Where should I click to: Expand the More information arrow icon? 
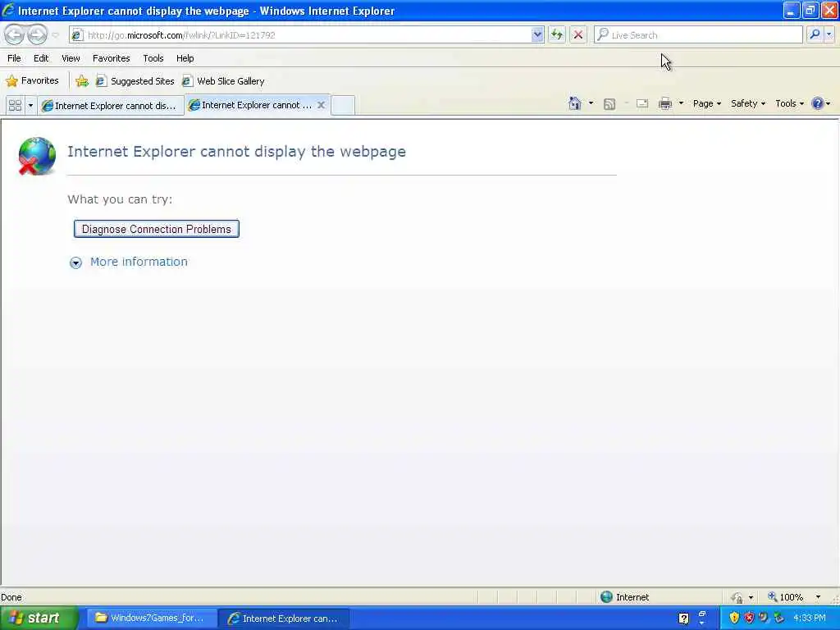(75, 262)
